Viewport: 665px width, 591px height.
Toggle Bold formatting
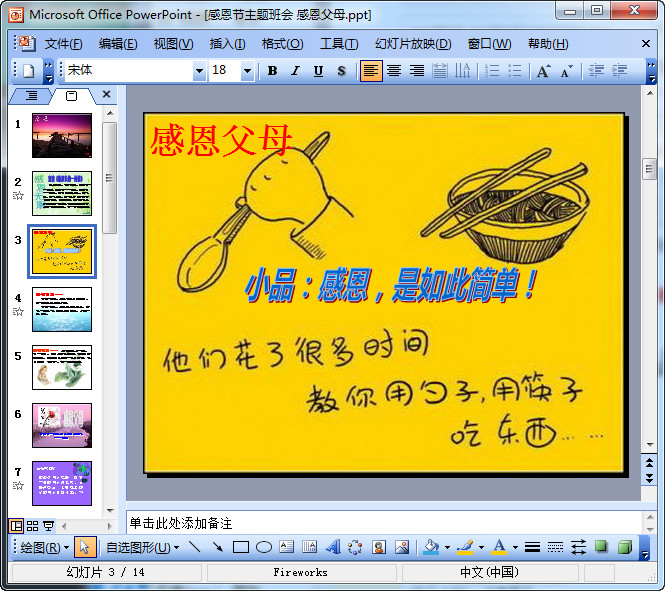[x=272, y=71]
